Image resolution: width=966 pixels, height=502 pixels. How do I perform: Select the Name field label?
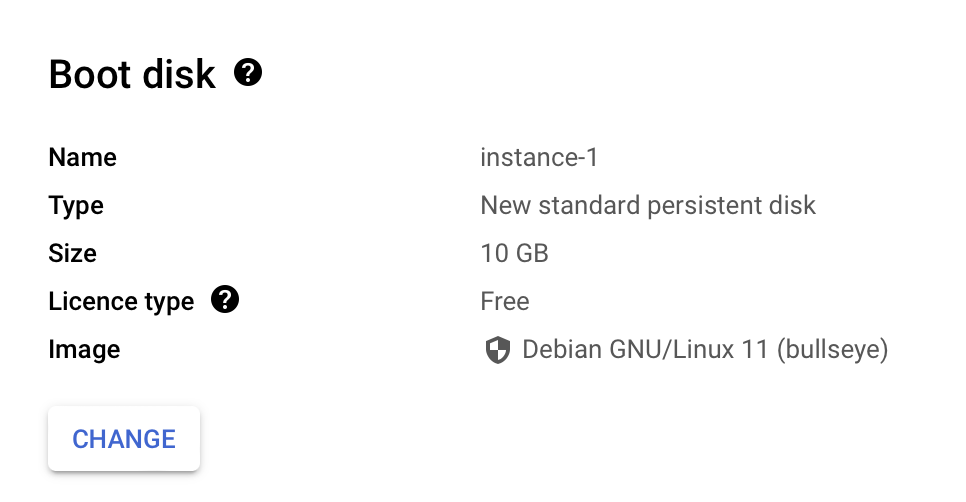pyautogui.click(x=82, y=158)
